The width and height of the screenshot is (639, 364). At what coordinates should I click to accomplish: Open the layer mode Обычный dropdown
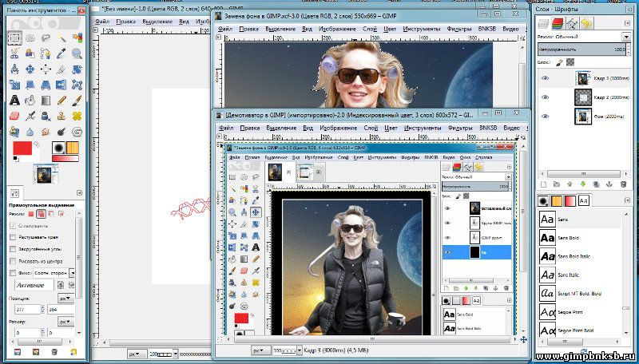(x=627, y=37)
